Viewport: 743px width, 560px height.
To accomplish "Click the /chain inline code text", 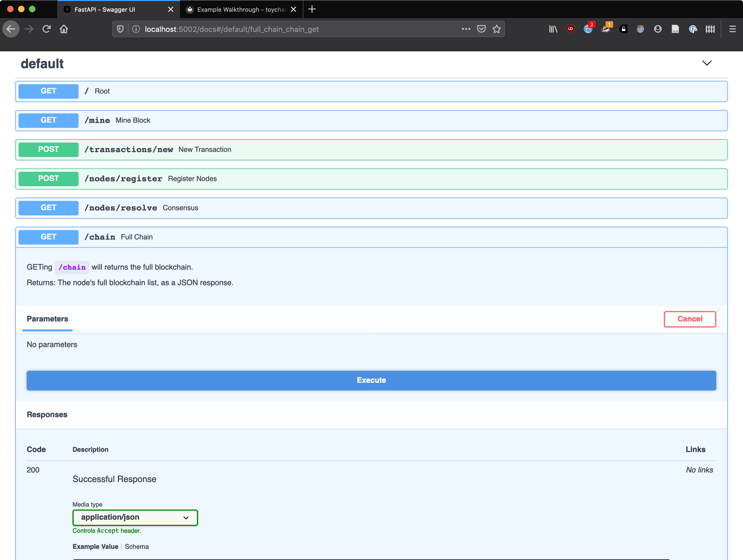I will click(x=72, y=267).
